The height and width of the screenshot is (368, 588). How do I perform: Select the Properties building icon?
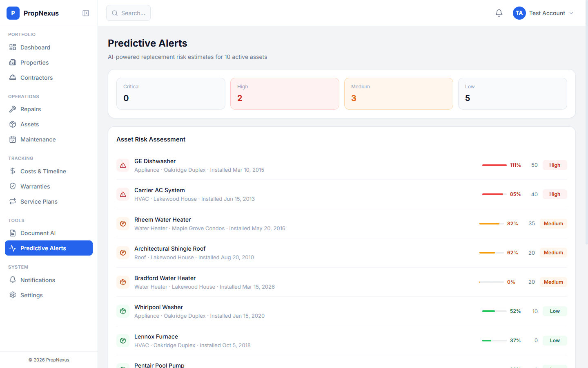[x=12, y=62]
